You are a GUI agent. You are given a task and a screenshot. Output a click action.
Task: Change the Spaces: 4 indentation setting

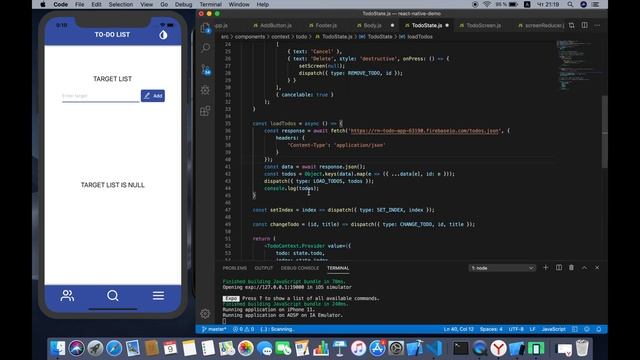pos(491,329)
